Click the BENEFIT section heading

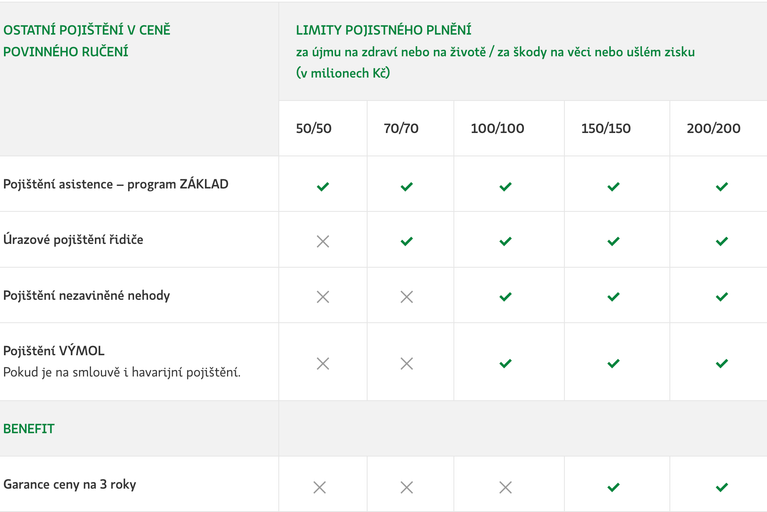29,429
